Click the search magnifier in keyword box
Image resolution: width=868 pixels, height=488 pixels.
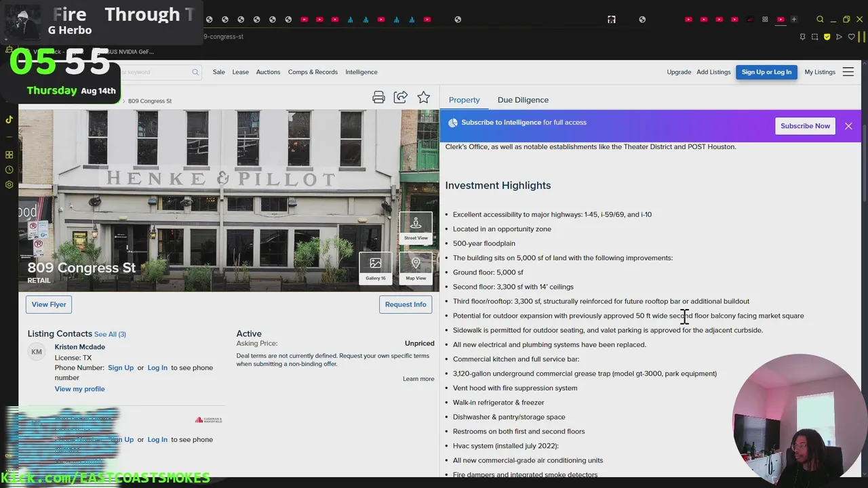(195, 72)
